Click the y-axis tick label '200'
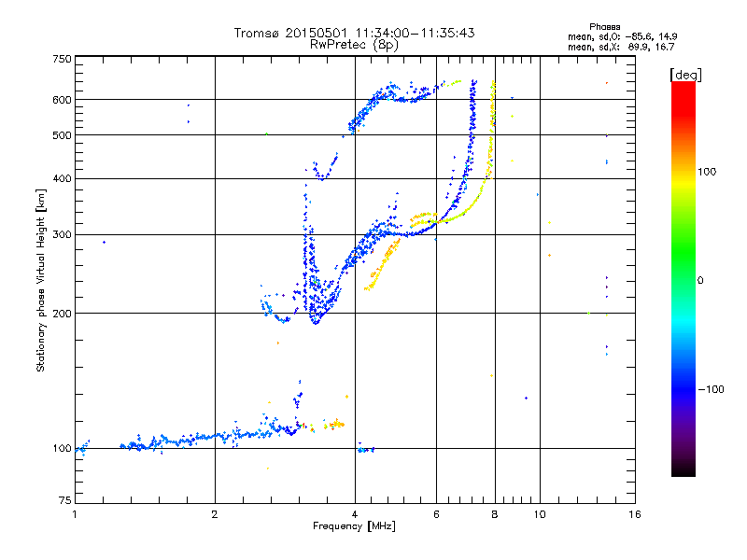The height and width of the screenshot is (560, 747). (62, 314)
